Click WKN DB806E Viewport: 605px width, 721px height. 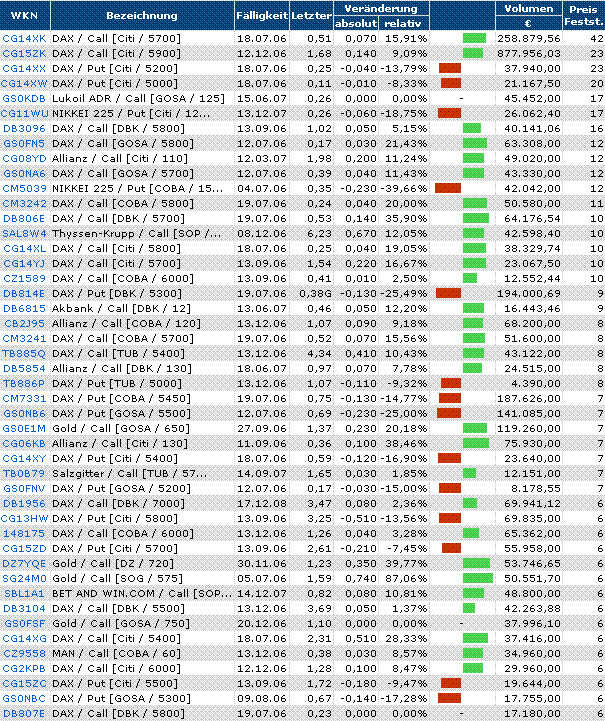tap(24, 218)
